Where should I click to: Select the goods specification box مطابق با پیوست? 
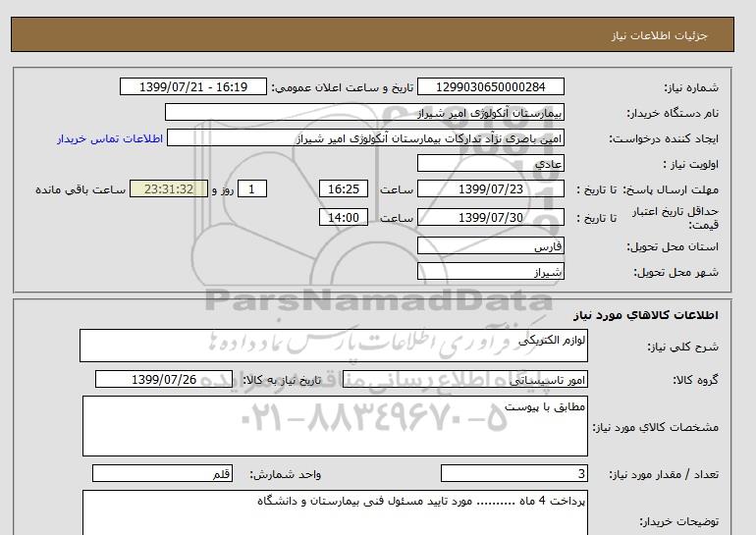coord(335,426)
